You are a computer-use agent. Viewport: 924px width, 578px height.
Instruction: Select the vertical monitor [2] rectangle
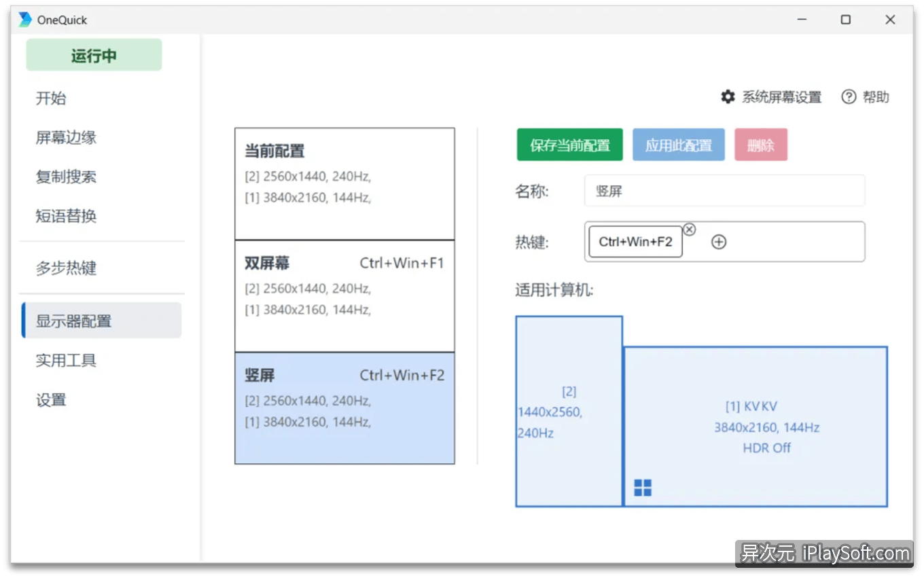[569, 411]
